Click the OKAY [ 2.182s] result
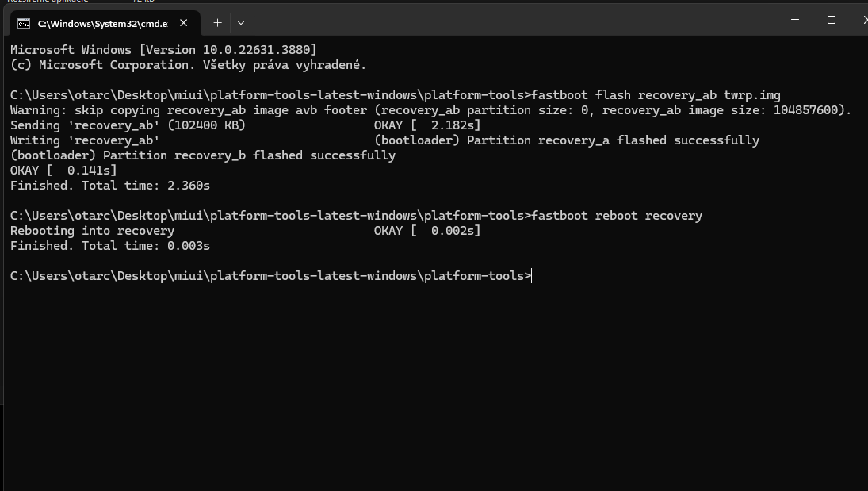This screenshot has width=868, height=491. coord(427,125)
